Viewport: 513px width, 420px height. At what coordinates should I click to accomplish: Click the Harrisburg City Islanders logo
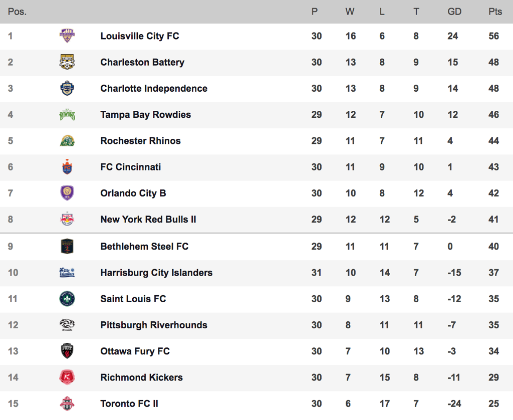[67, 272]
